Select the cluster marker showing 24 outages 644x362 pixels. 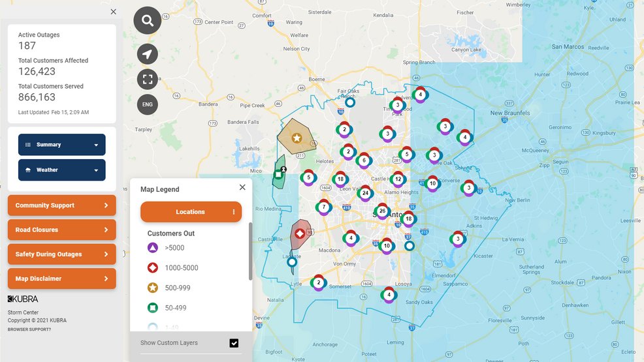[365, 193]
